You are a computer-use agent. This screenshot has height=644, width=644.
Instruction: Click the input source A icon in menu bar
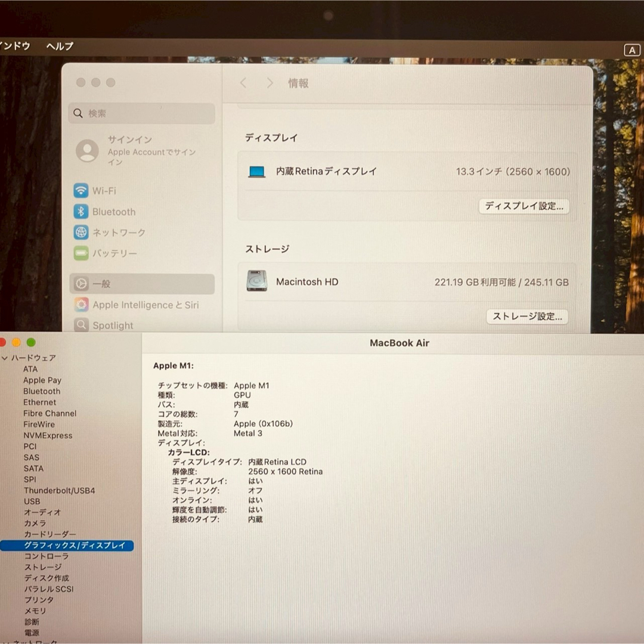[631, 50]
